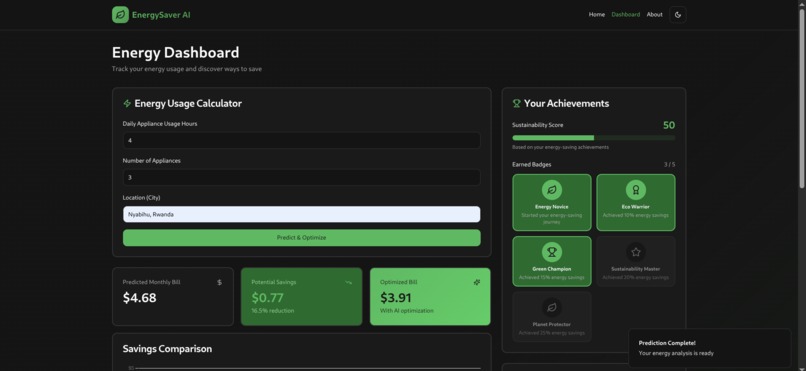Go to the Dashboard nav item
The image size is (806, 371).
(626, 14)
